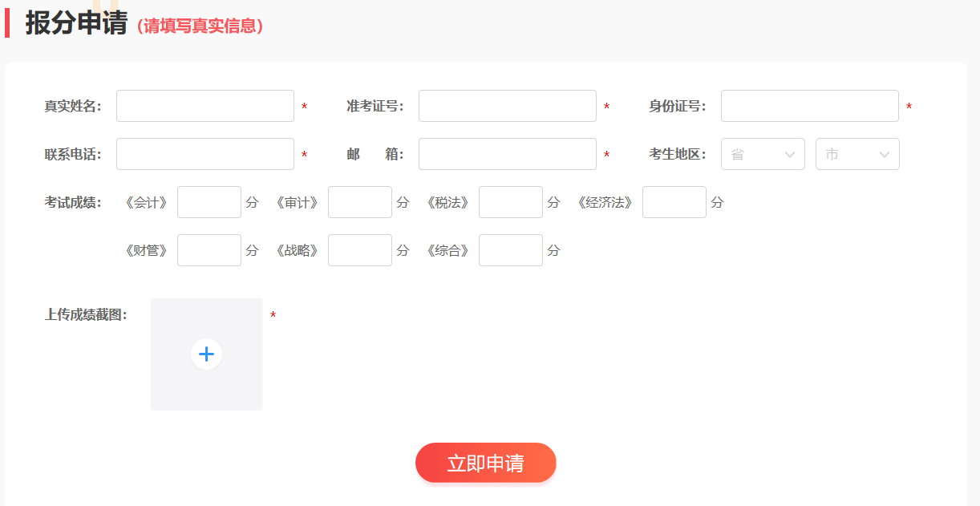This screenshot has width=980, height=506.
Task: Focus the 邮箱 input field
Action: [508, 154]
